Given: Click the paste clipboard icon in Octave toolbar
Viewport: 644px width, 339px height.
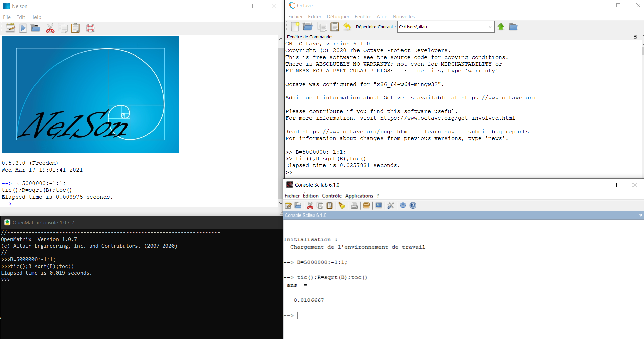Looking at the screenshot, I should [x=335, y=27].
